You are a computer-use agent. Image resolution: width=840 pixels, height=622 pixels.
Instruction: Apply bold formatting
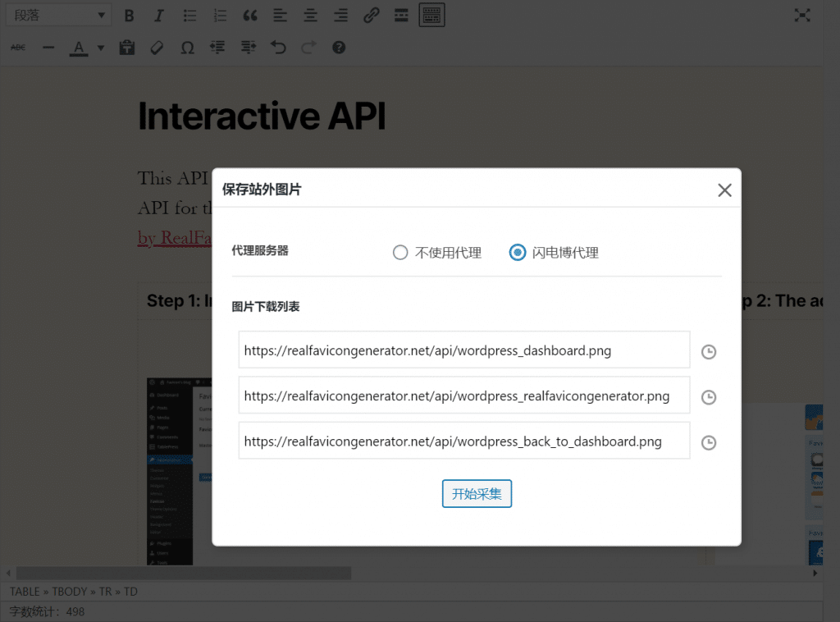coord(129,15)
